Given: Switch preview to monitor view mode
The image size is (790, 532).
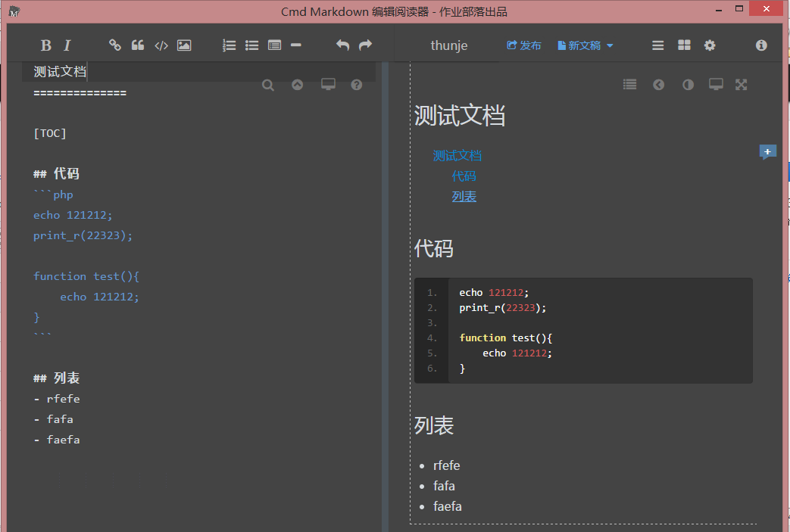Looking at the screenshot, I should (x=716, y=84).
